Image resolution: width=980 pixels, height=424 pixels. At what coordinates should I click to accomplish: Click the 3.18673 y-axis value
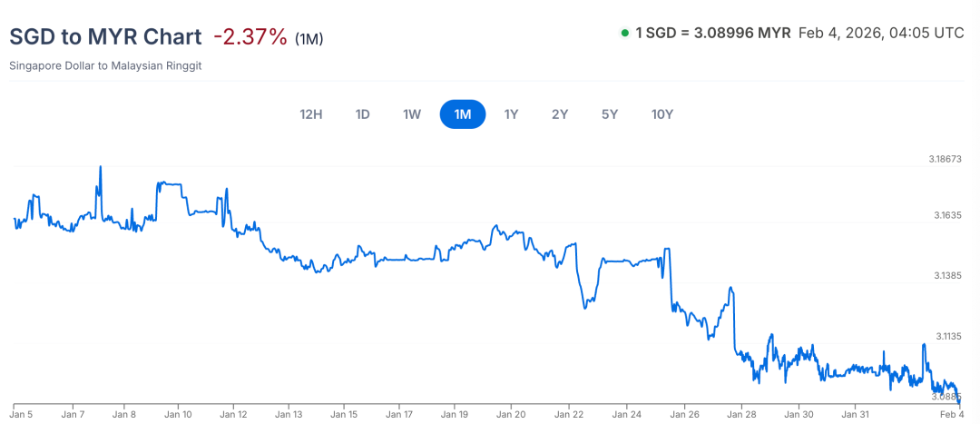point(945,159)
